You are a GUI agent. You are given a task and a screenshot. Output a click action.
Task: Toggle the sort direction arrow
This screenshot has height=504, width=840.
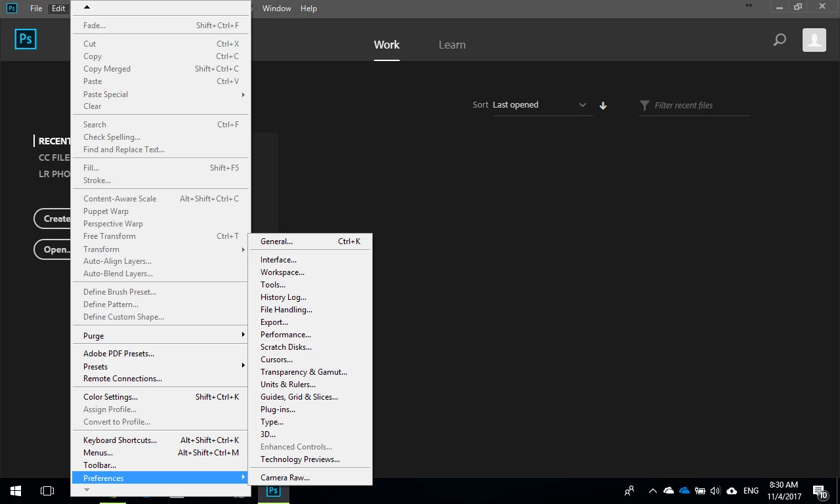(603, 106)
